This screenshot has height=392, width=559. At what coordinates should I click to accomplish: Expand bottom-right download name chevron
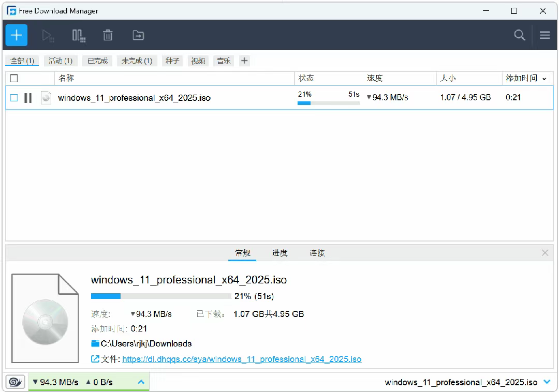[x=547, y=382]
